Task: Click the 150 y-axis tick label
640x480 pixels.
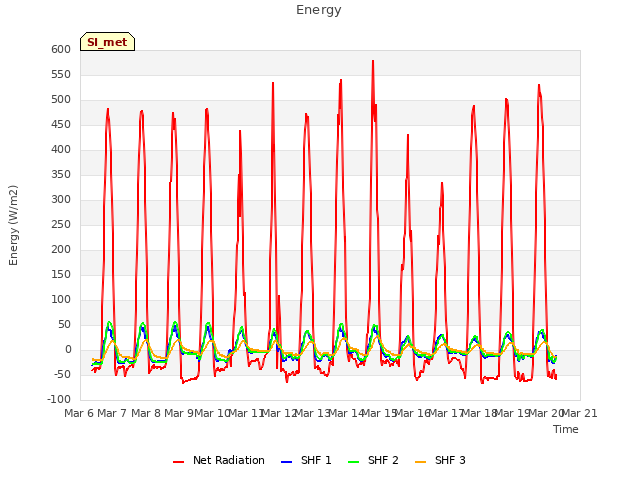Action: [x=61, y=275]
